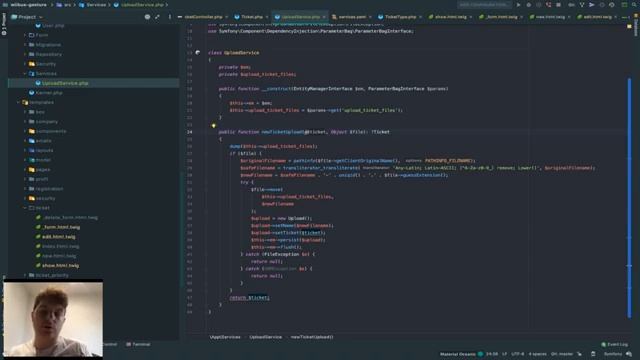Select show.html.twig in project tree

57,265
